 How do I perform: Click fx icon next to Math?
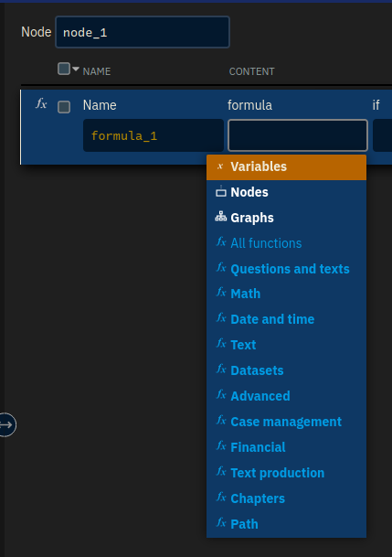pyautogui.click(x=221, y=293)
